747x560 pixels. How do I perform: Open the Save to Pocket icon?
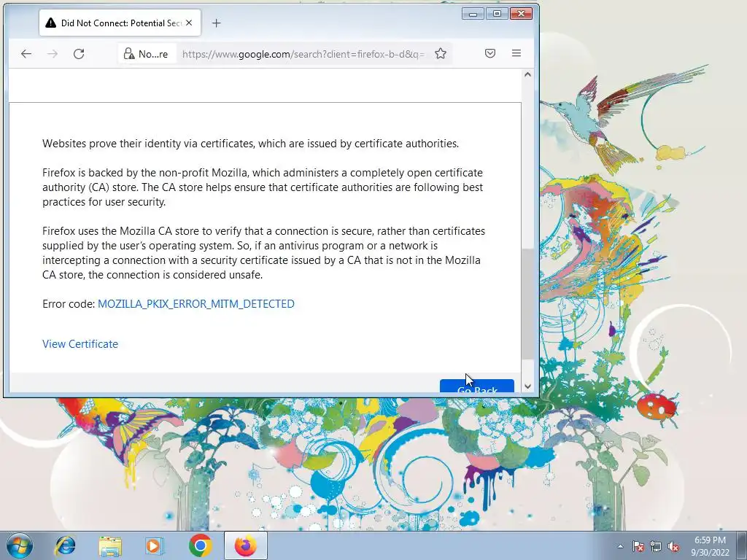490,53
